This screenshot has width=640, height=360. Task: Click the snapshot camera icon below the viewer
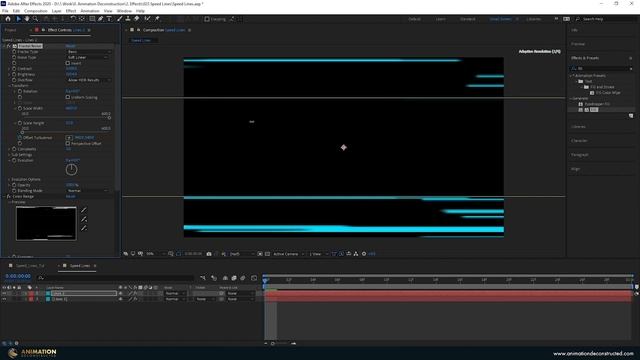click(x=209, y=254)
